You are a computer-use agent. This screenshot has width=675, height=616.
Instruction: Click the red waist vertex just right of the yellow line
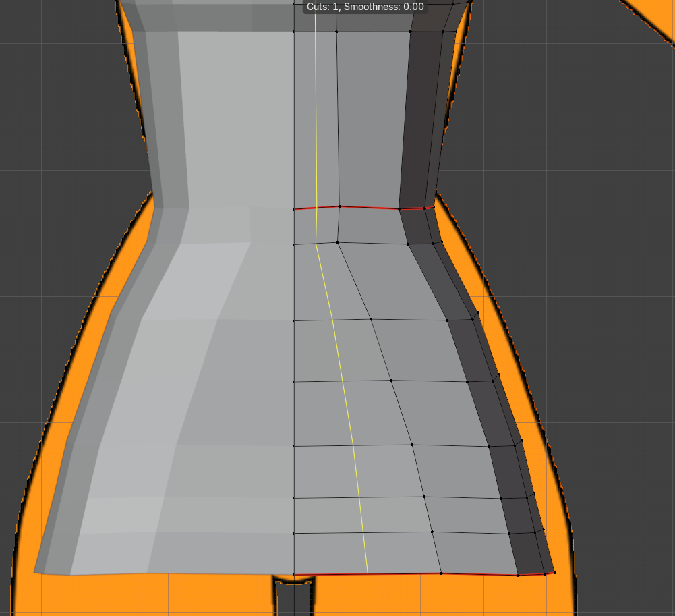[x=340, y=206]
